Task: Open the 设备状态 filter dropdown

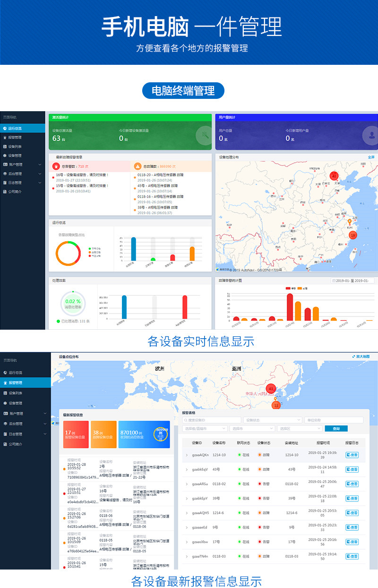Action: coord(273,420)
